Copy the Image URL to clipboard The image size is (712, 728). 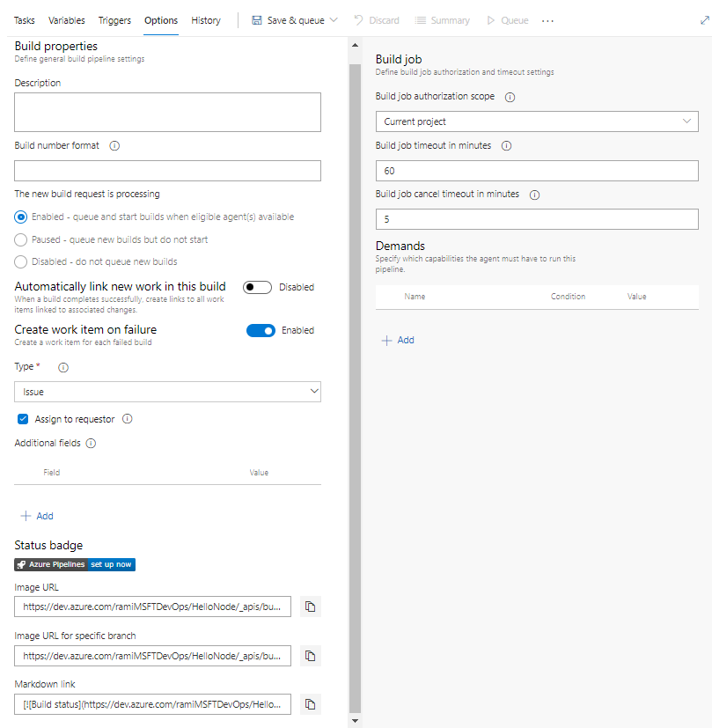pyautogui.click(x=310, y=607)
